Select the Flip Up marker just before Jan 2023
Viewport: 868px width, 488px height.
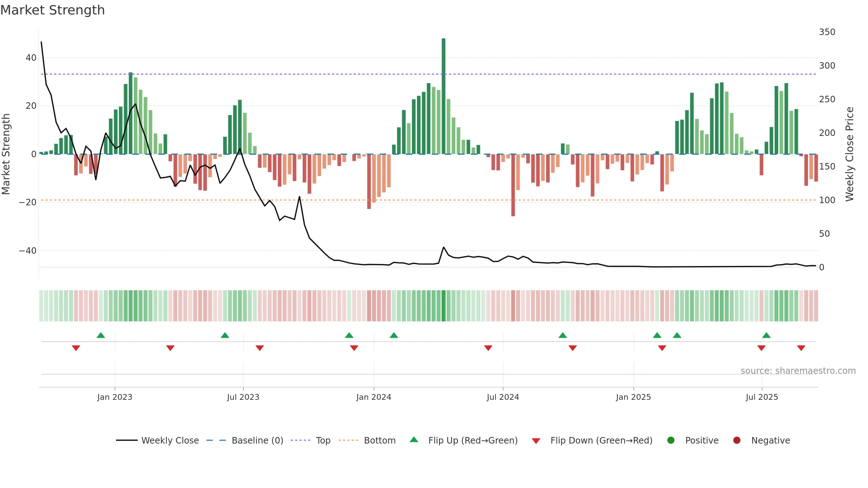coord(101,335)
